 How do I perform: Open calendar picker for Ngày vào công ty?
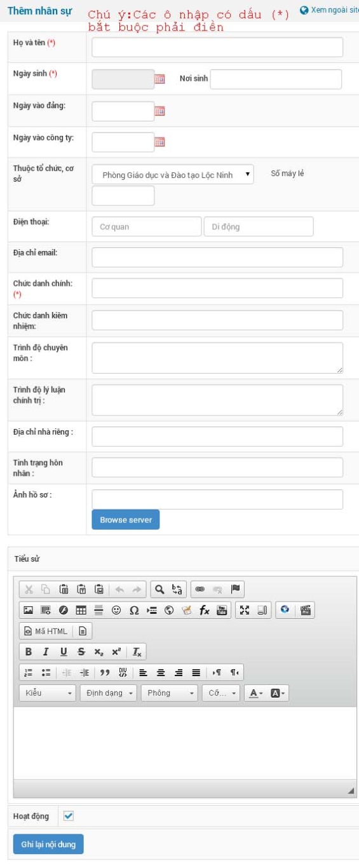click(x=159, y=142)
